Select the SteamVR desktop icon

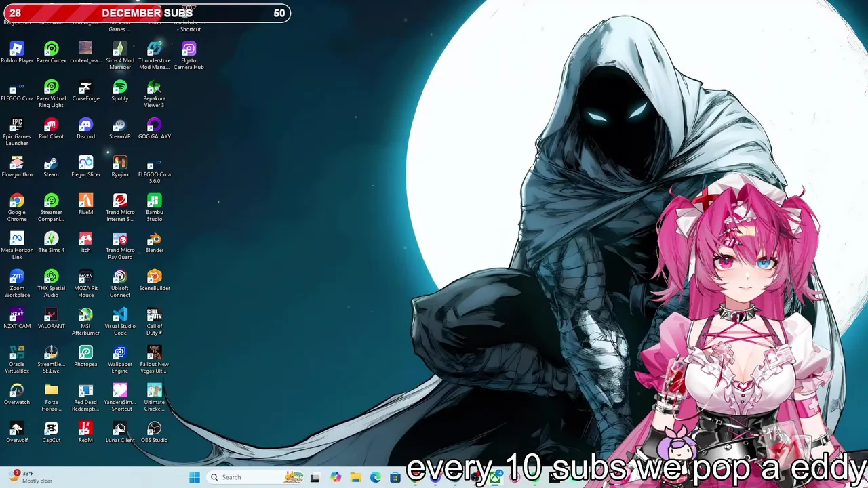click(120, 128)
